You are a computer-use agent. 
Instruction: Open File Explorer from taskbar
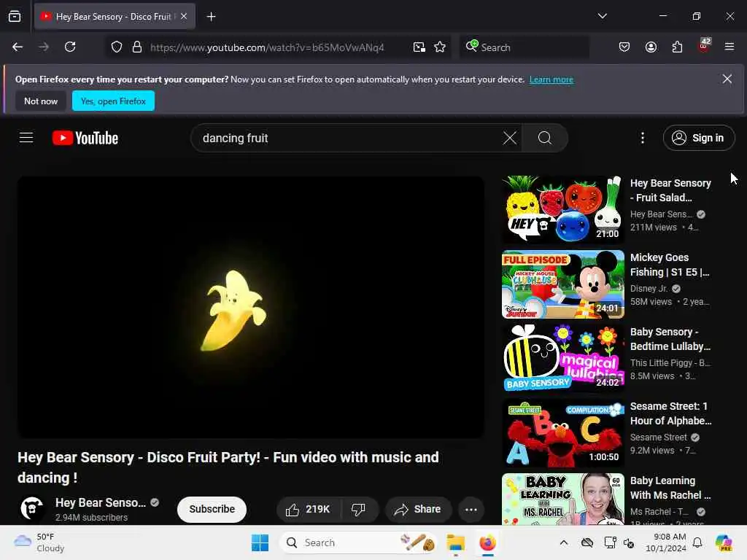pos(455,542)
